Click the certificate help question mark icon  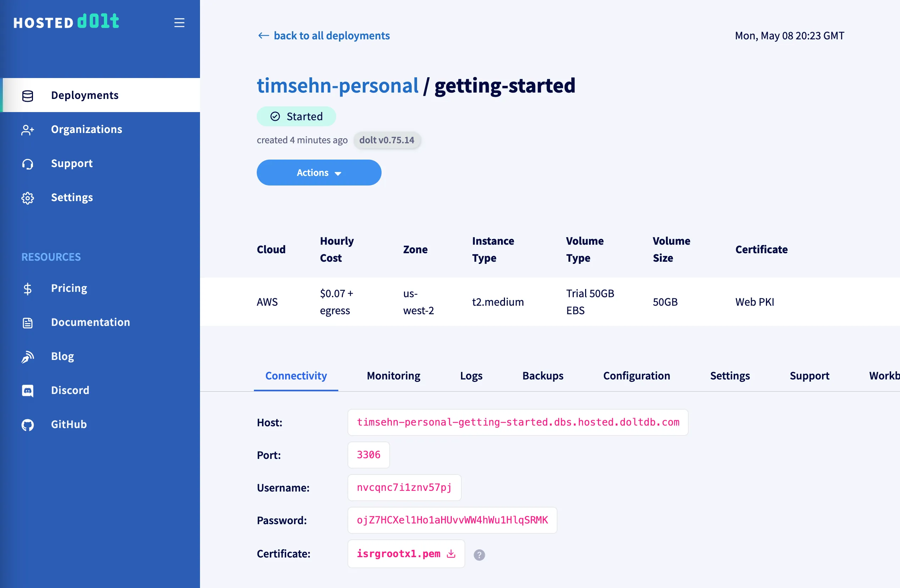(x=479, y=555)
